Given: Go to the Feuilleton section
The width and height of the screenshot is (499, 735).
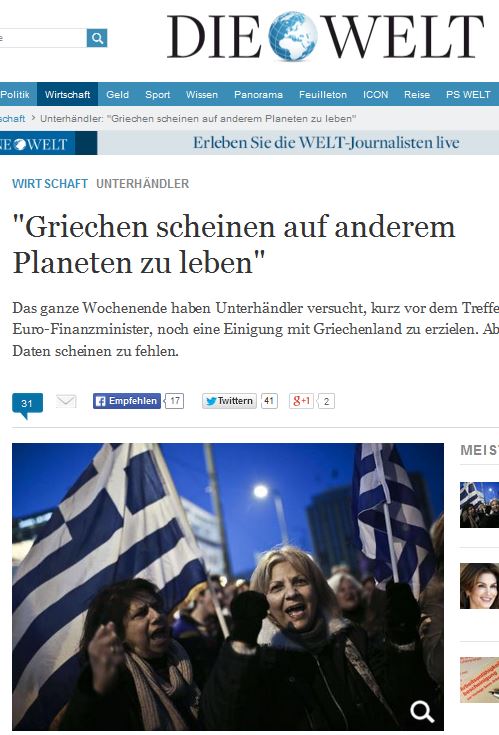Looking at the screenshot, I should 323,94.
